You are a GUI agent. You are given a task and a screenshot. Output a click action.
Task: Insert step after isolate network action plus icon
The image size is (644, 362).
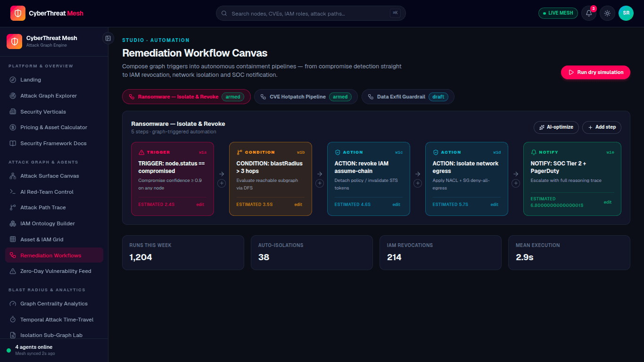click(516, 183)
